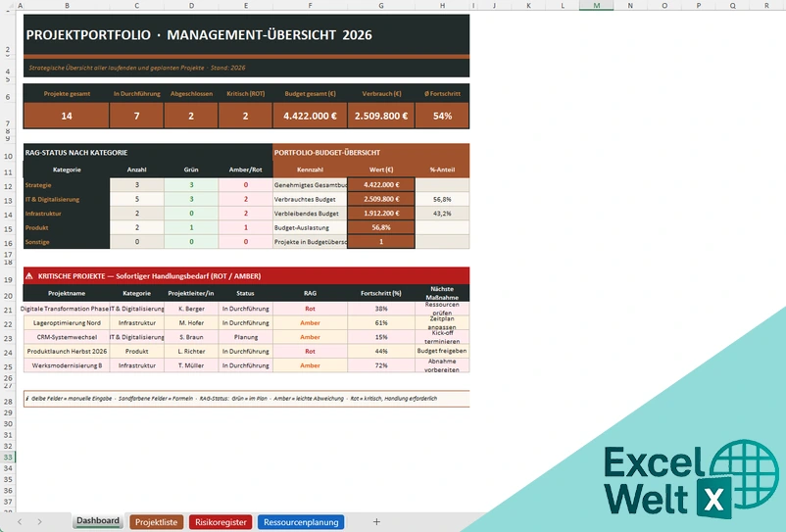Click the legend note about 'Gelbe Felder'
The height and width of the screenshot is (532, 786).
pos(246,399)
